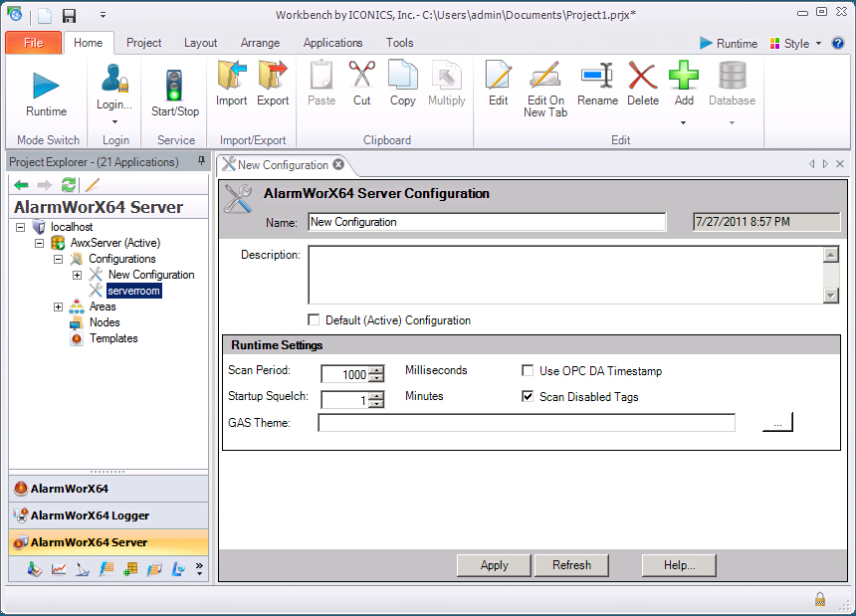Click the Help... button

point(681,565)
